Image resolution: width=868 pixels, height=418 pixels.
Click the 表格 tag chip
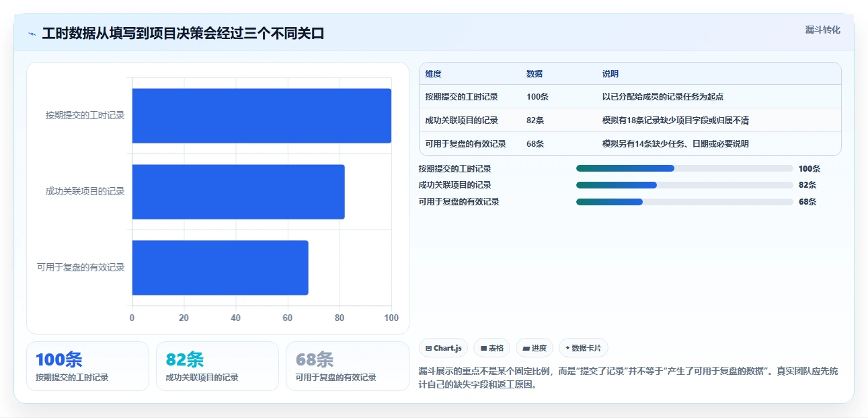click(491, 348)
